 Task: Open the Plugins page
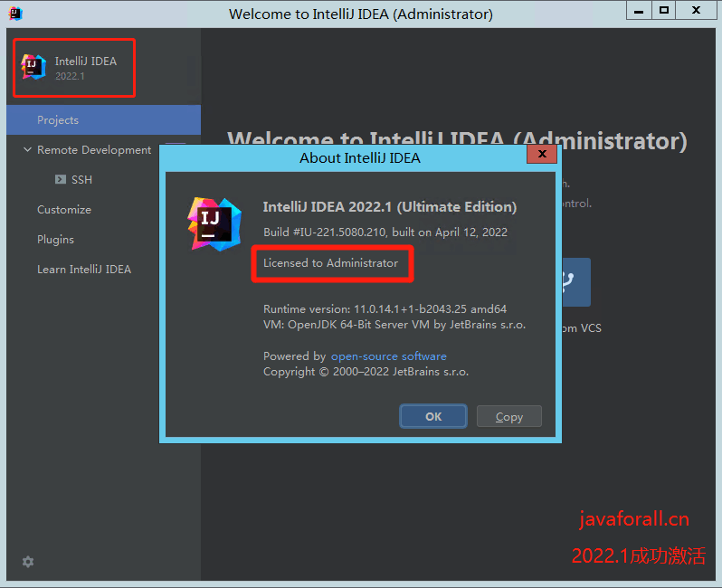click(55, 240)
